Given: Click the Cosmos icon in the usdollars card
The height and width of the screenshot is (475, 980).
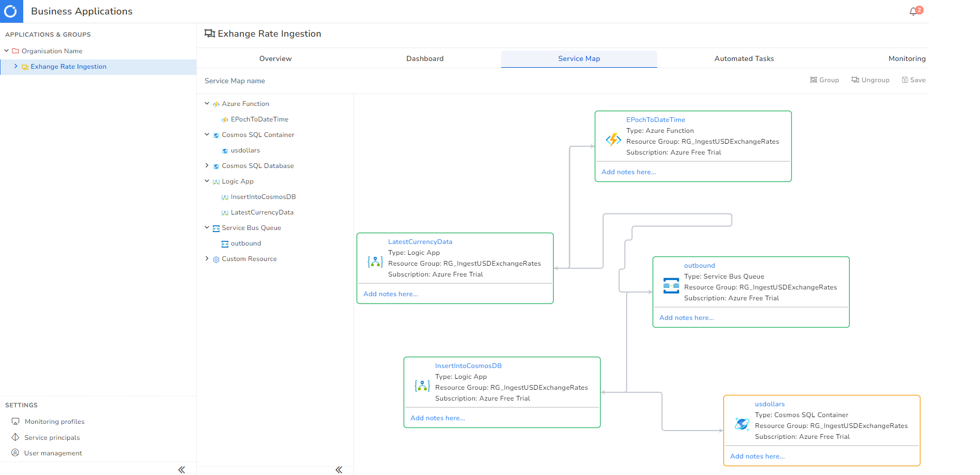Looking at the screenshot, I should coord(742,424).
